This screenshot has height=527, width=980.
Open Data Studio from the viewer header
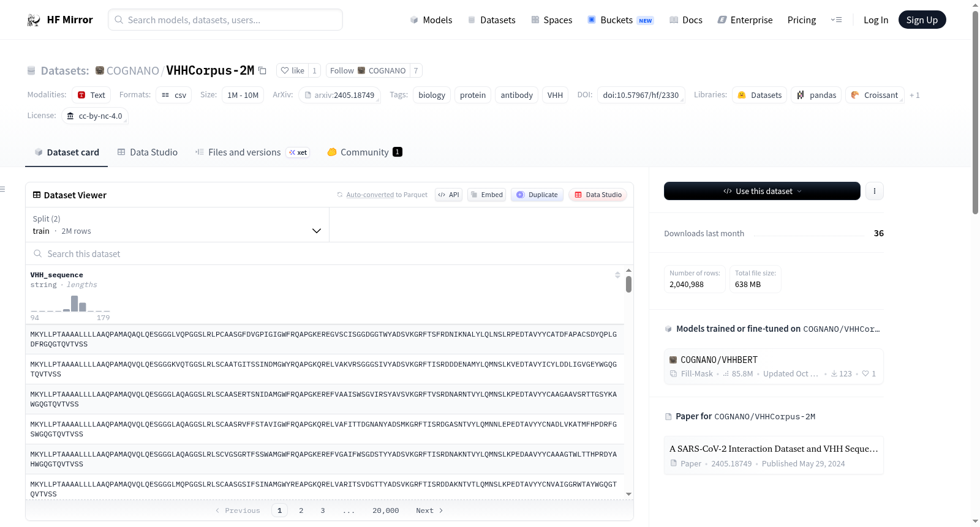click(x=598, y=195)
